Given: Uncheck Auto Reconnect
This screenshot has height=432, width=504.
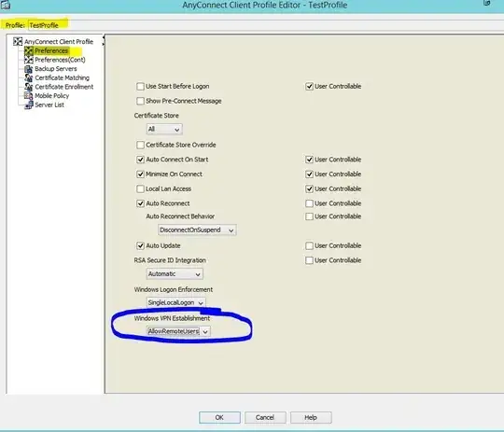Looking at the screenshot, I should 140,203.
